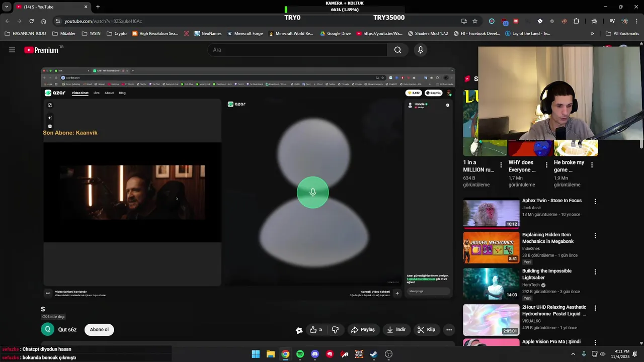Open the Müzikler bookmark folder
The height and width of the screenshot is (362, 644).
[x=64, y=34]
